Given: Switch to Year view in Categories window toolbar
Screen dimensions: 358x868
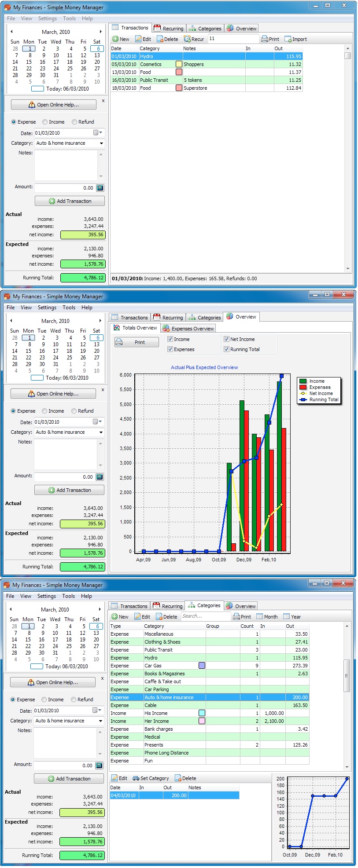Looking at the screenshot, I should (x=287, y=617).
